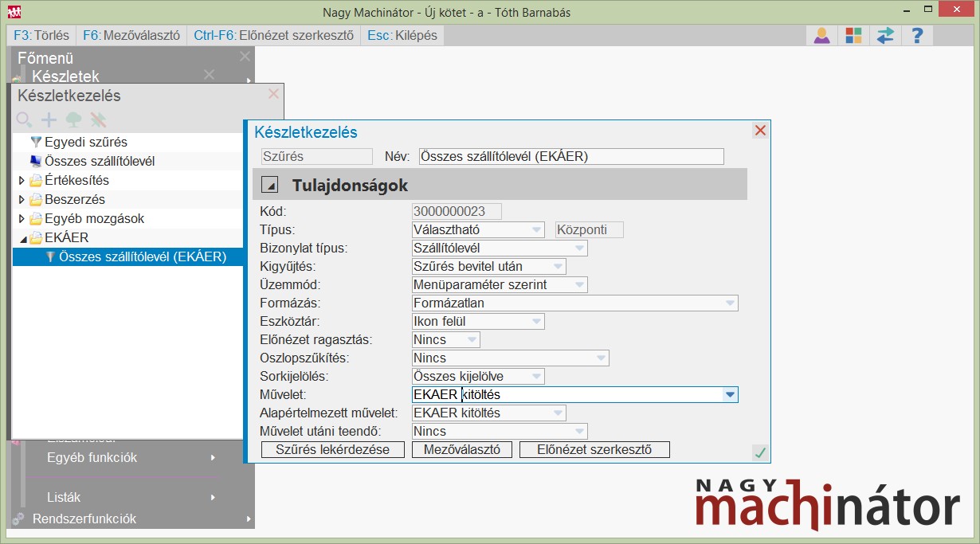The width and height of the screenshot is (980, 544).
Task: Close the Készletkezelés tree panel
Action: point(273,94)
